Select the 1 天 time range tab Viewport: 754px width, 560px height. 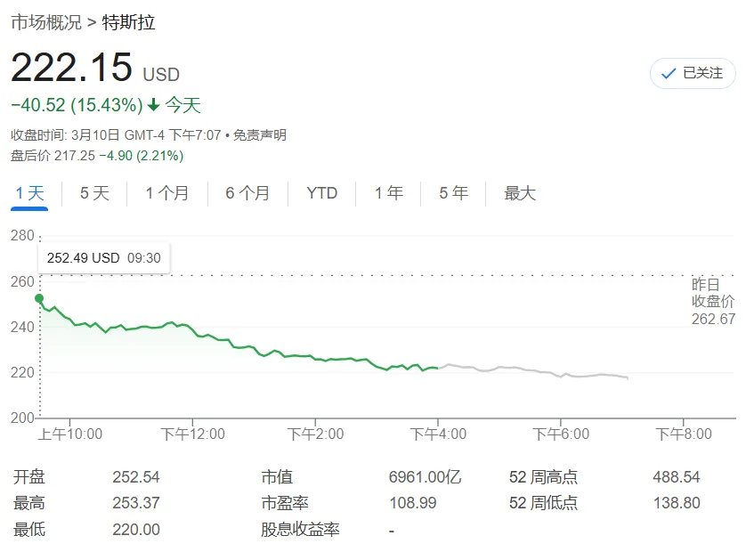pyautogui.click(x=29, y=193)
